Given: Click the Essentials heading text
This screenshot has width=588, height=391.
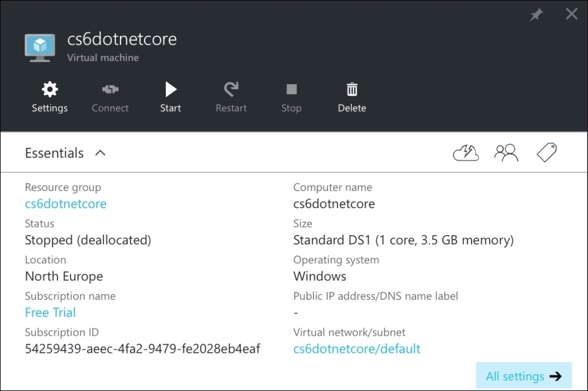Looking at the screenshot, I should click(54, 153).
